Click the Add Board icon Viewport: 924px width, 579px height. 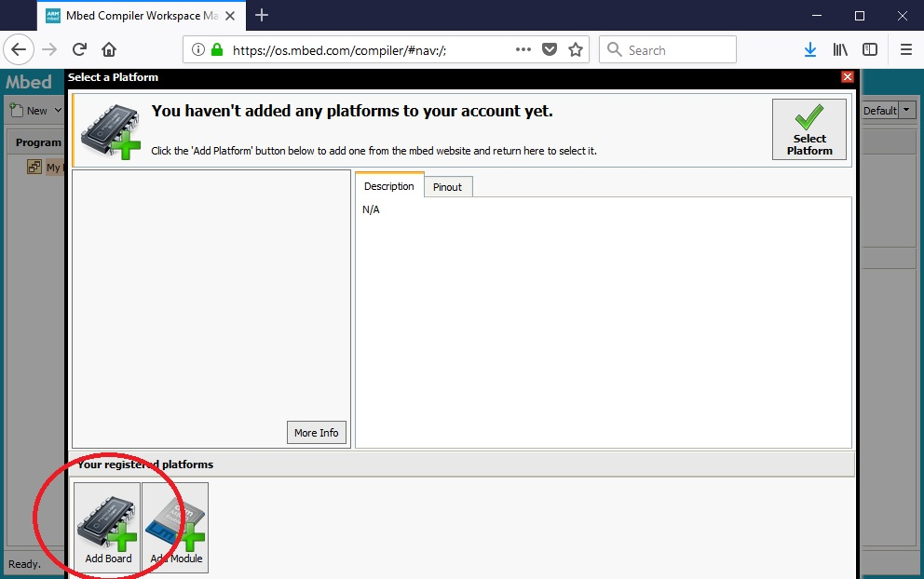[107, 527]
